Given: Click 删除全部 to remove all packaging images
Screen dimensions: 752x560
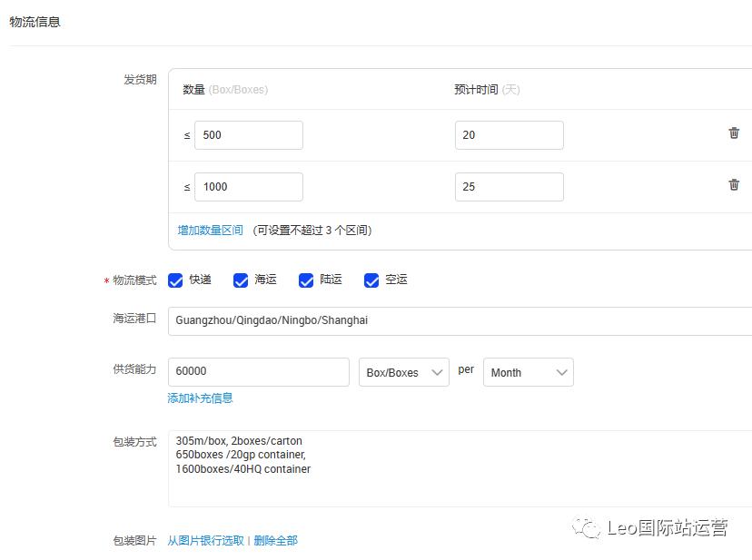Looking at the screenshot, I should pyautogui.click(x=275, y=539).
